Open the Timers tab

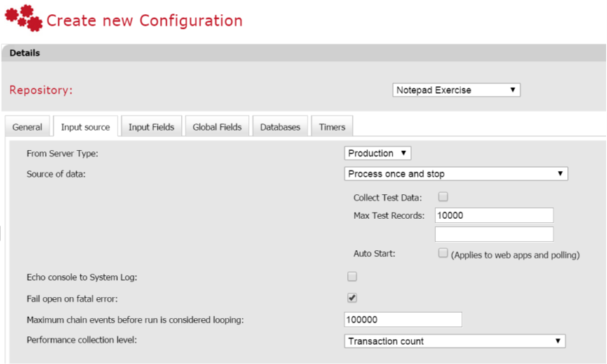point(332,127)
